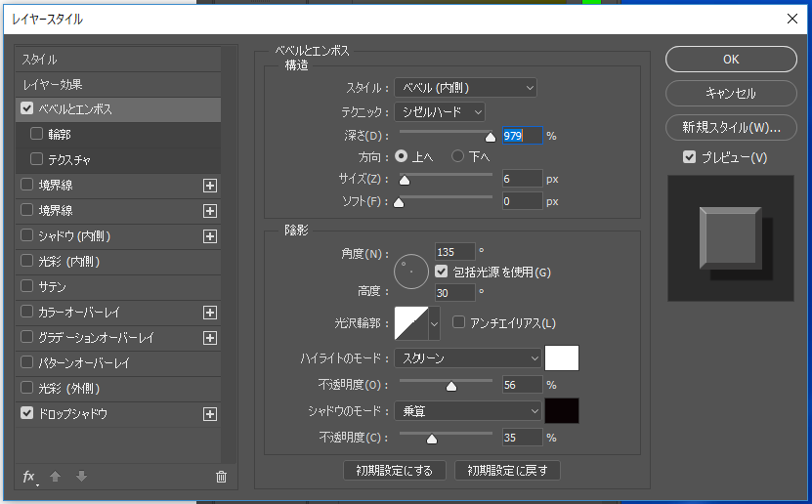The width and height of the screenshot is (812, 504).
Task: Enable パターンオーバーレイ checkbox
Action: pos(27,361)
